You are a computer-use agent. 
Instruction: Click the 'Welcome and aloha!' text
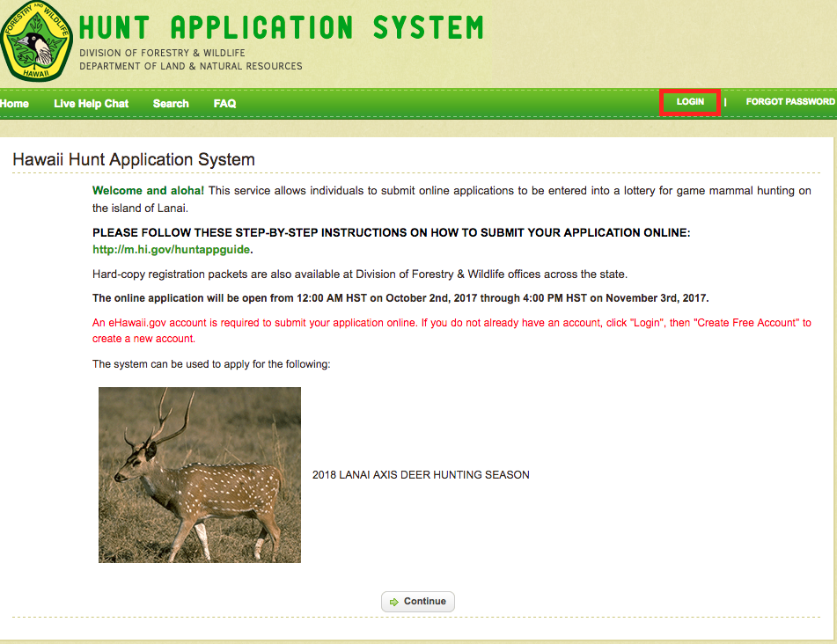pos(148,191)
